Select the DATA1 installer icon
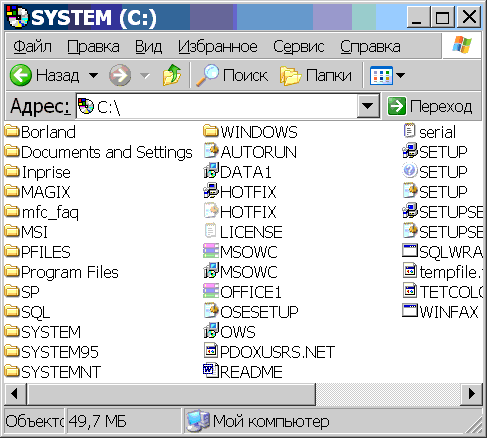Screen dimensions: 487x438 pos(211,170)
